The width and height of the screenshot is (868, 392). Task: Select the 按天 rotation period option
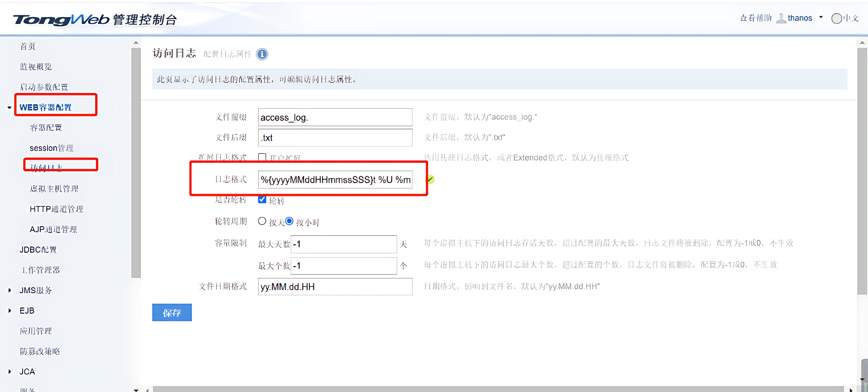262,221
